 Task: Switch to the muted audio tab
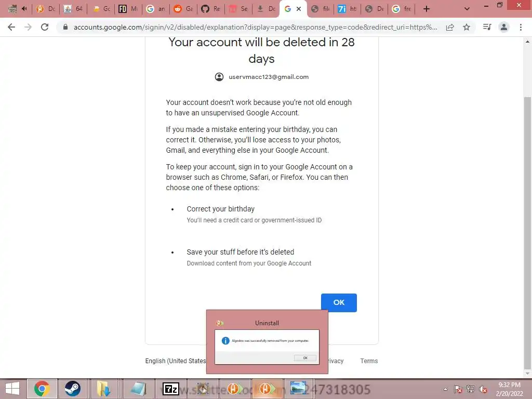[x=18, y=9]
